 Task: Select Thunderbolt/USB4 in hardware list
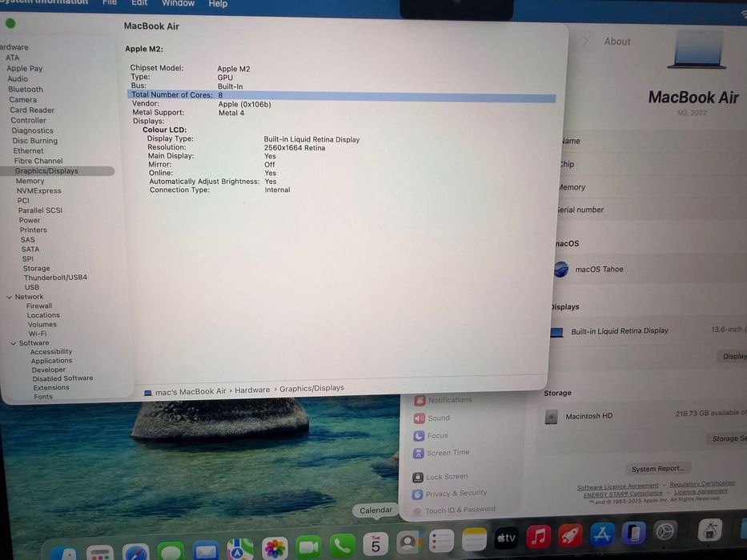pos(55,277)
